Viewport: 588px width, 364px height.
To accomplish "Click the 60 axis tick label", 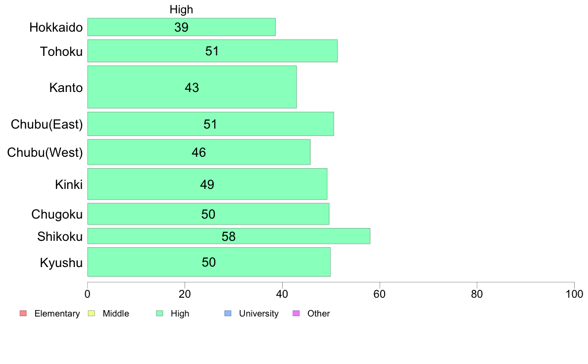I will 380,294.
